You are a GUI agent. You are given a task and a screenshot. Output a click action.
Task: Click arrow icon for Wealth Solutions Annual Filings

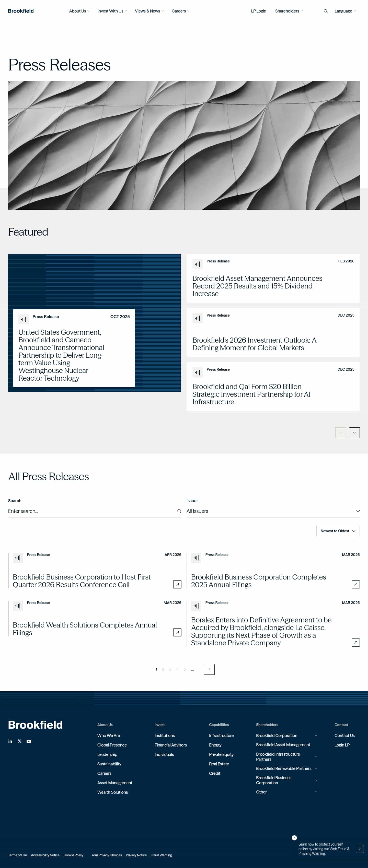click(x=177, y=632)
